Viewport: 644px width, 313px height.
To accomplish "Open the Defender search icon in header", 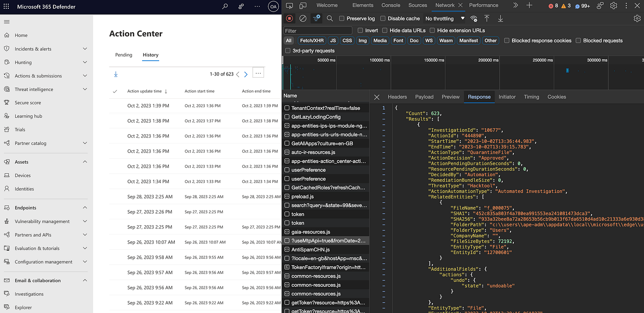I will (225, 7).
